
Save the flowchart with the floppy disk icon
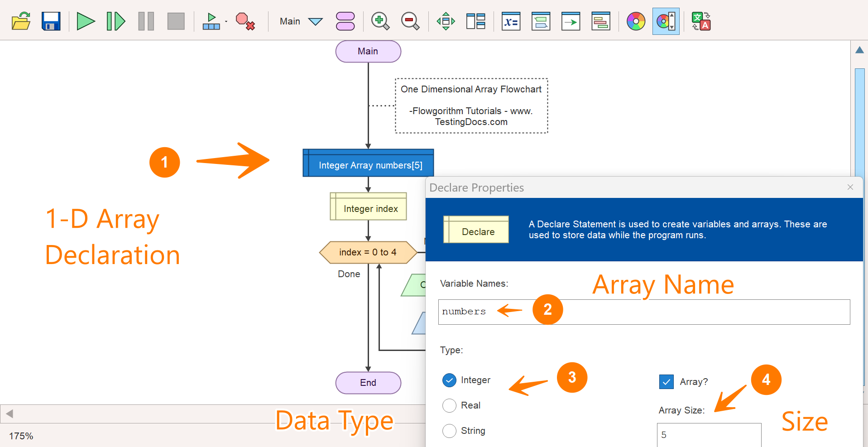click(x=51, y=21)
